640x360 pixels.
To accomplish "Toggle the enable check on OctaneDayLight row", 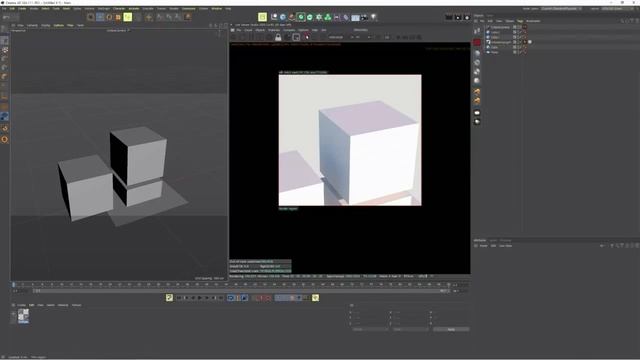I will click(520, 42).
